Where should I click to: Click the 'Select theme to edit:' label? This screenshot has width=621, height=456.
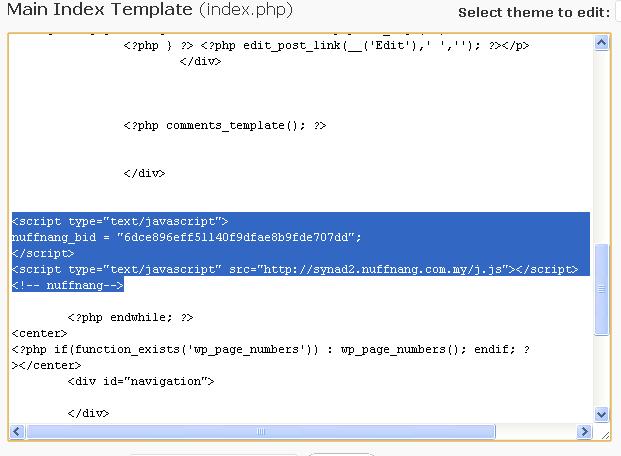click(x=534, y=12)
